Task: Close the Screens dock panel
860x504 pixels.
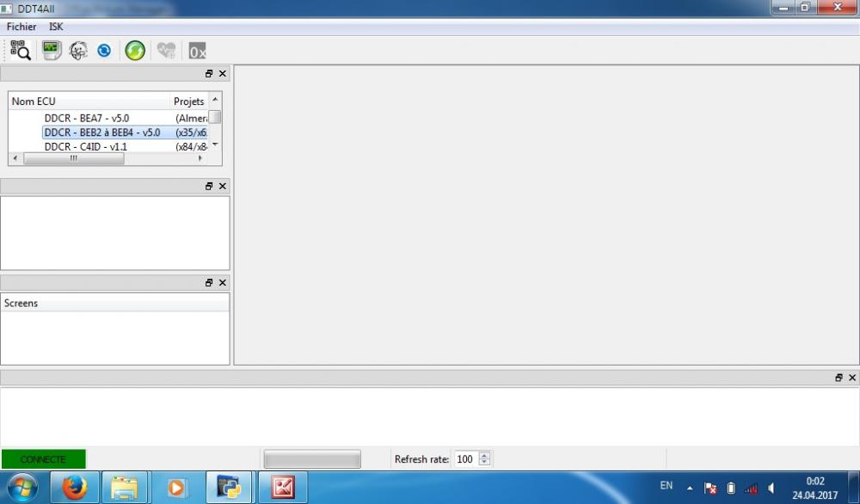Action: point(222,282)
